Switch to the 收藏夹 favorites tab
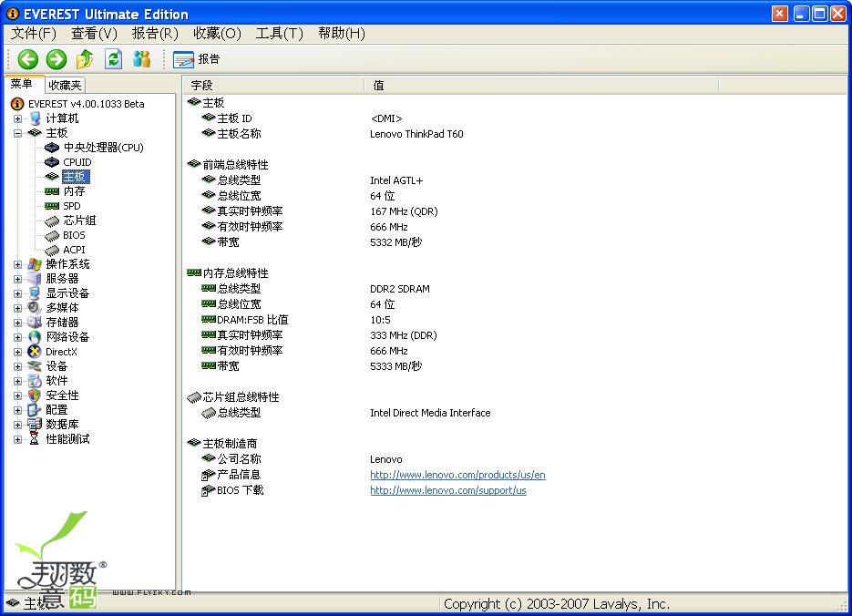Screen dimensions: 852x616 [65, 85]
